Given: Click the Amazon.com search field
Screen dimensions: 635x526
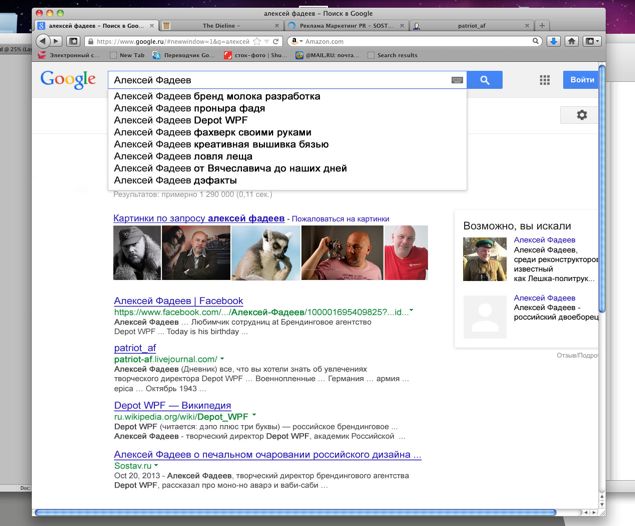Looking at the screenshot, I should 417,41.
